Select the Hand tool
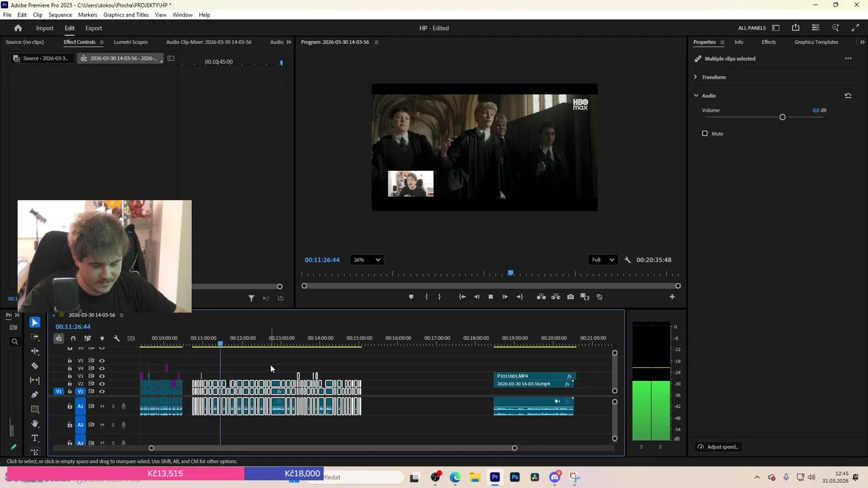This screenshot has height=488, width=868. (35, 424)
